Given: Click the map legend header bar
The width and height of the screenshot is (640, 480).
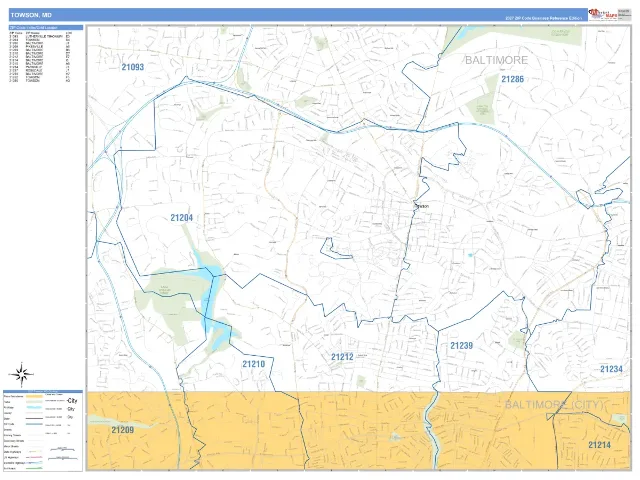Looking at the screenshot, I should coord(43,392).
